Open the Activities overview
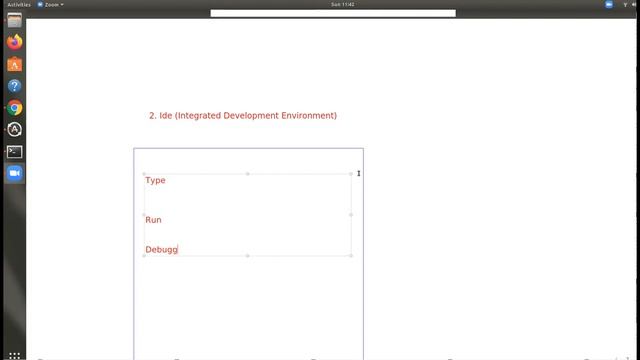Screen dimensions: 640x360 click(19, 4)
